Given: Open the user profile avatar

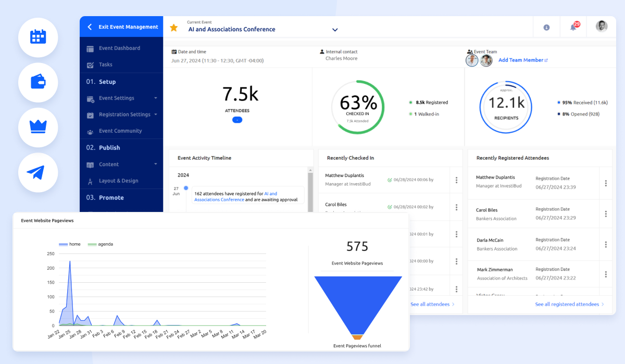Looking at the screenshot, I should (602, 27).
